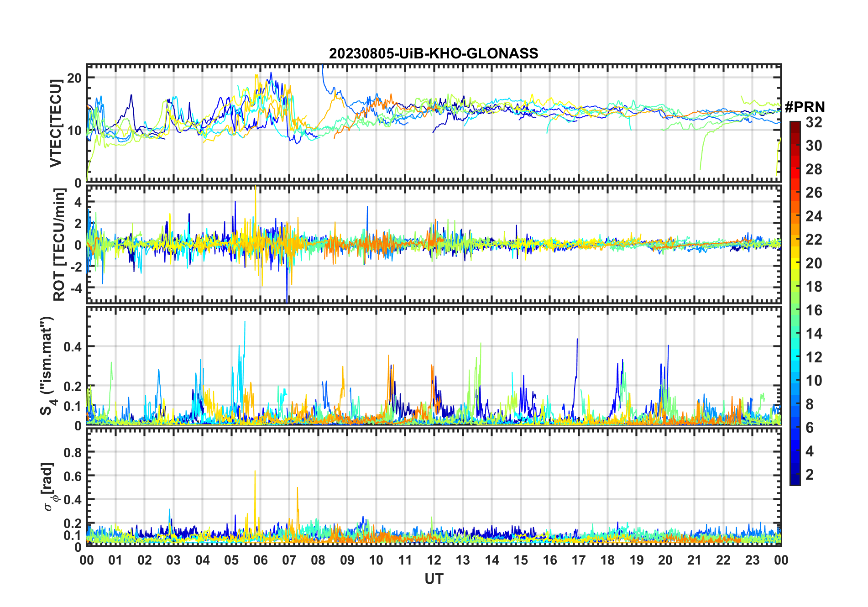Click the S4 ("ism.mat") y-axis label
Screen dimensions: 868x607
[47, 366]
